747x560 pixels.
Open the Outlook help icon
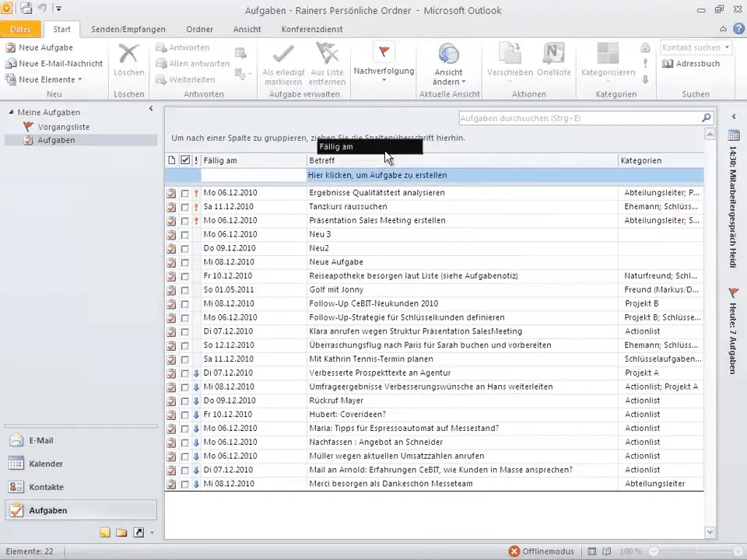[737, 29]
